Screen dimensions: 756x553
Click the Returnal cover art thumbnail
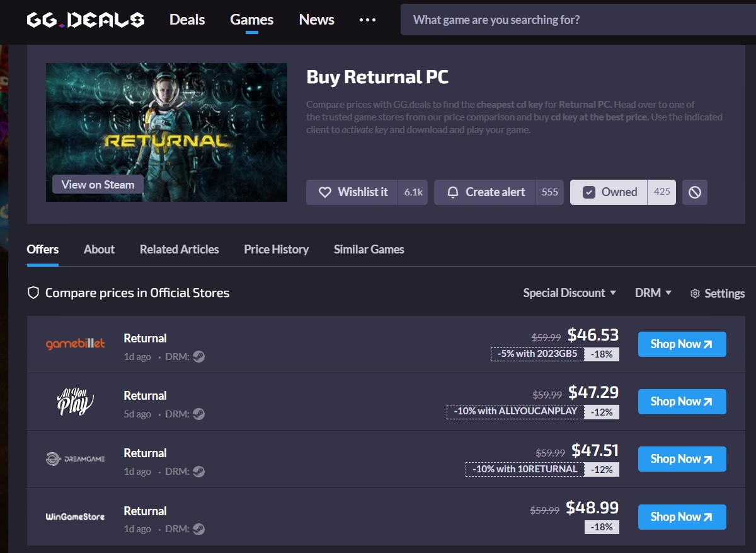tap(166, 132)
